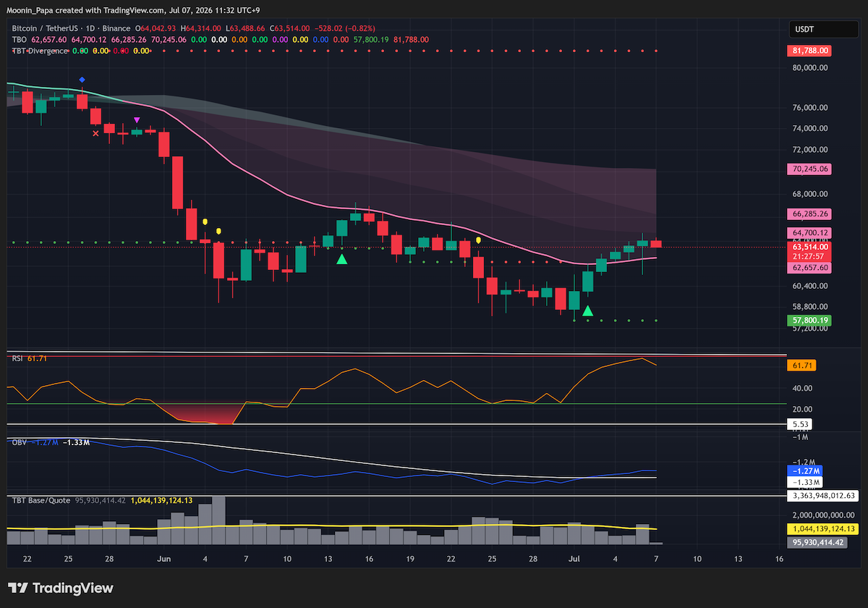
Task: Click the red X marker near late May candles
Action: pyautogui.click(x=95, y=133)
